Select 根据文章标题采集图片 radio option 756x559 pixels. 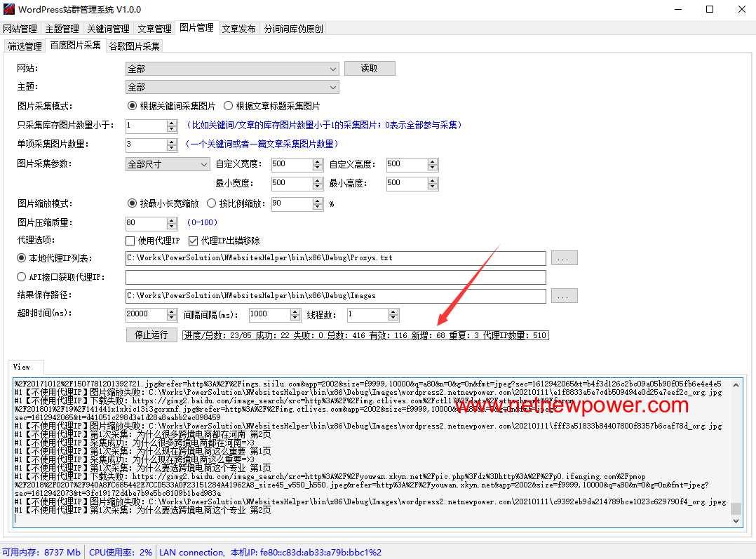click(x=272, y=106)
